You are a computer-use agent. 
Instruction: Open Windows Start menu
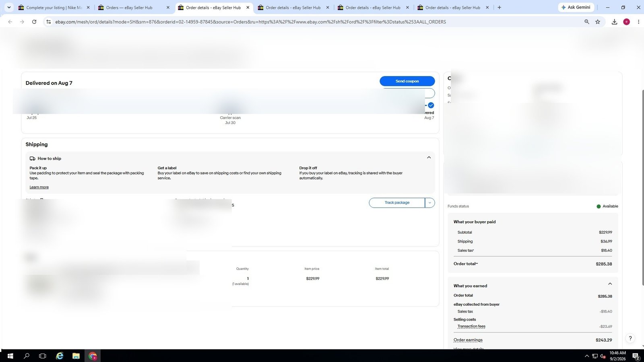[10, 356]
